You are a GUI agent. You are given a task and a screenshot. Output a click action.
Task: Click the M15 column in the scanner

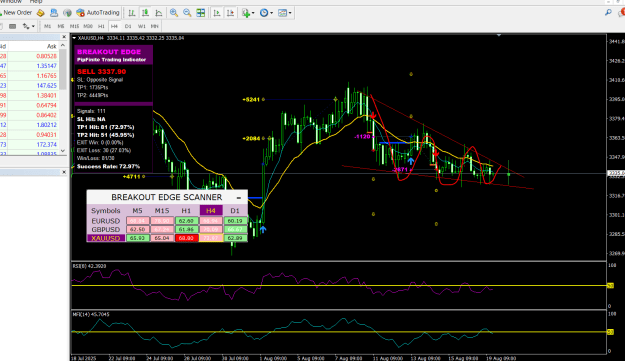coord(162,211)
